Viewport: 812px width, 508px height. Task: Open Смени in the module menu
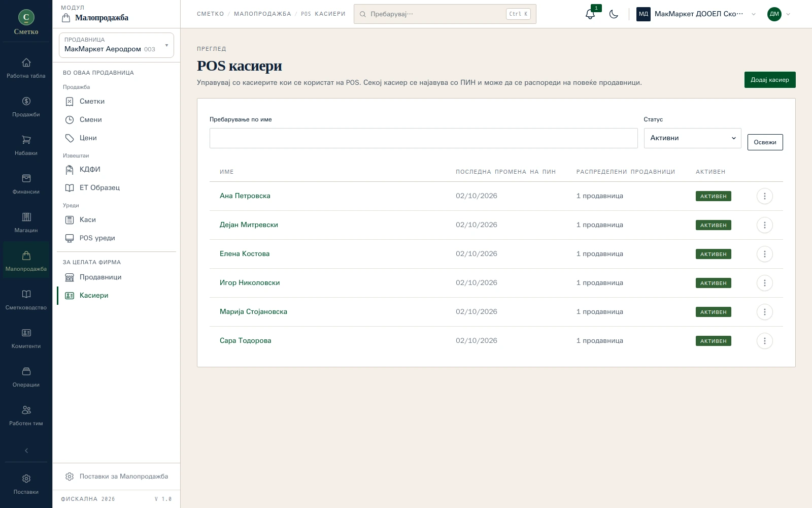point(116,120)
